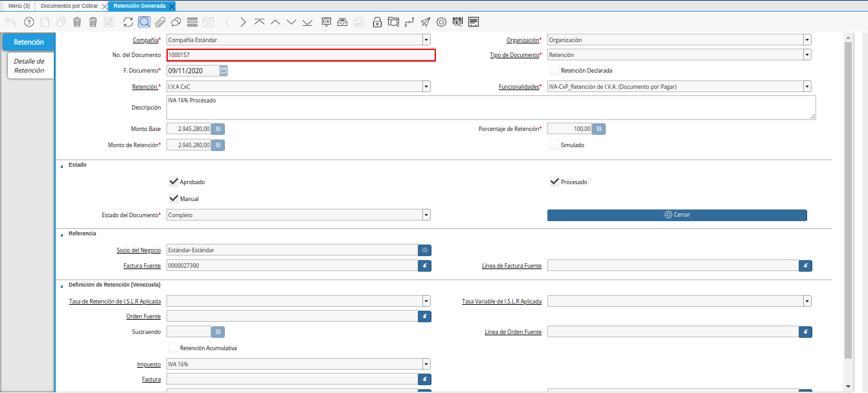
Task: Open the Detalle de Retención tab
Action: (x=29, y=65)
